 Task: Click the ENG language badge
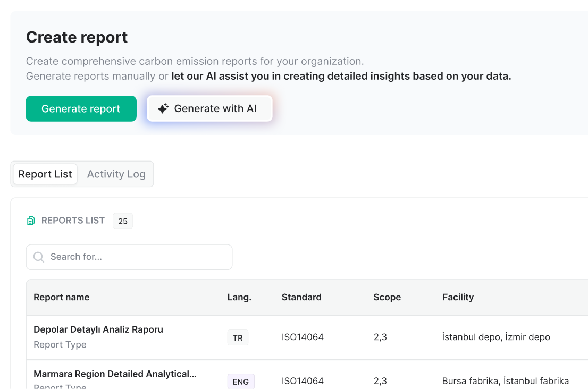click(241, 382)
